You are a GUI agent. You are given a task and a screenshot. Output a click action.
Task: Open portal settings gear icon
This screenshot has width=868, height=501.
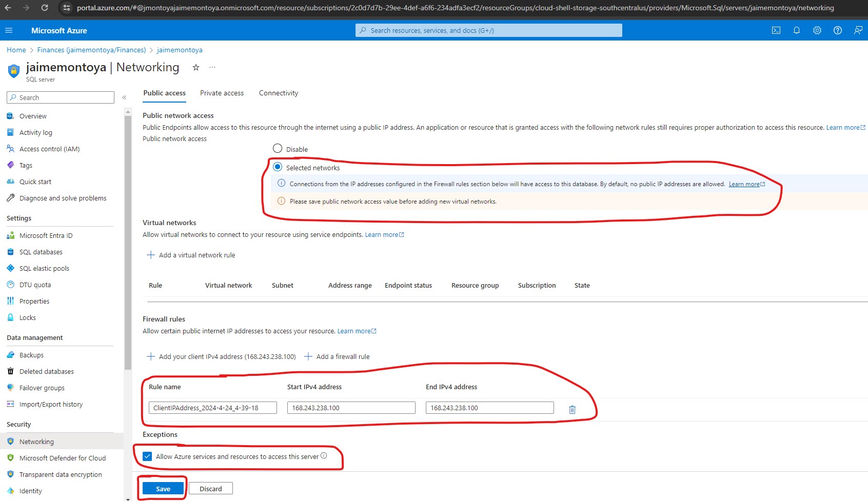coord(817,30)
